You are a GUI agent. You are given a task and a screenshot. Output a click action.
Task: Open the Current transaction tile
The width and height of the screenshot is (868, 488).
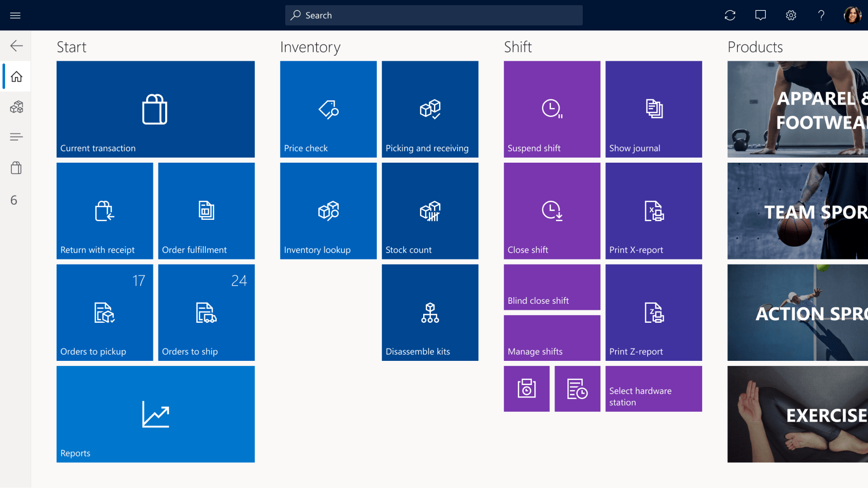[x=155, y=109]
